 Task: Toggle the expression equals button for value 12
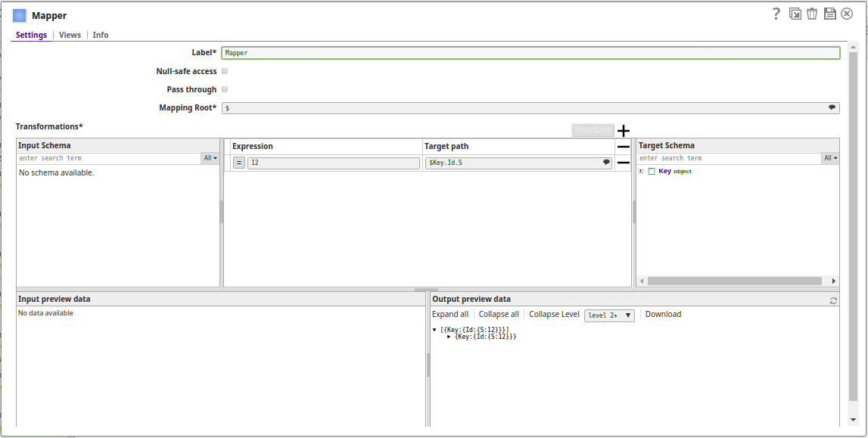tap(238, 163)
